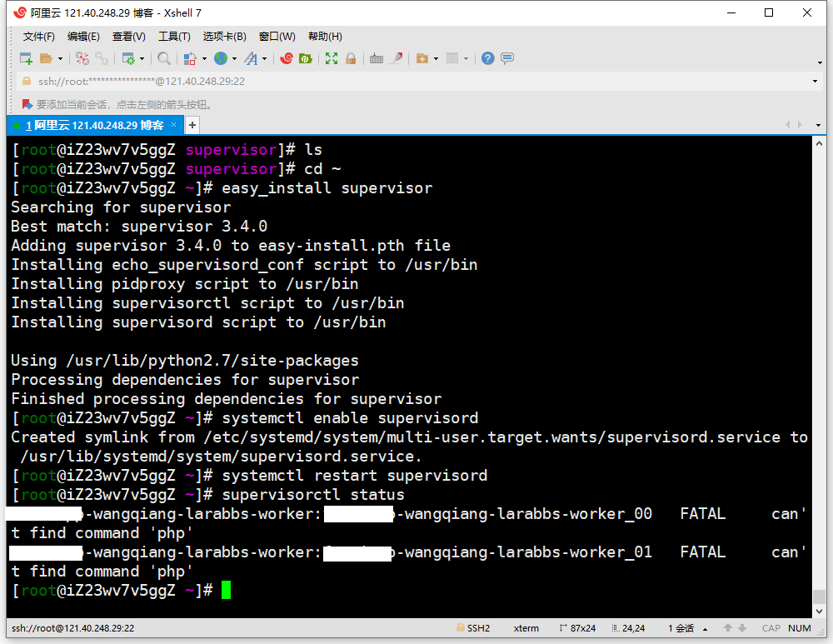Click the red Xmanager swirl icon
Viewport: 833px width, 644px height.
(x=287, y=58)
